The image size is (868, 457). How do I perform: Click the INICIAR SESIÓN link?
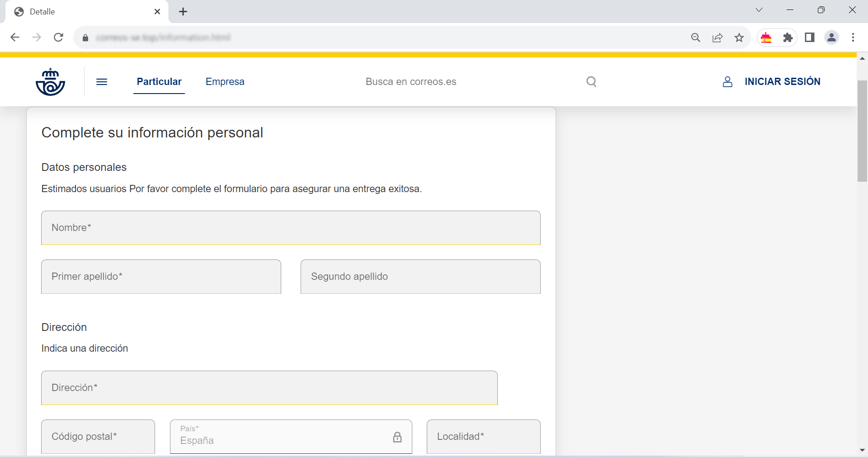pyautogui.click(x=782, y=82)
